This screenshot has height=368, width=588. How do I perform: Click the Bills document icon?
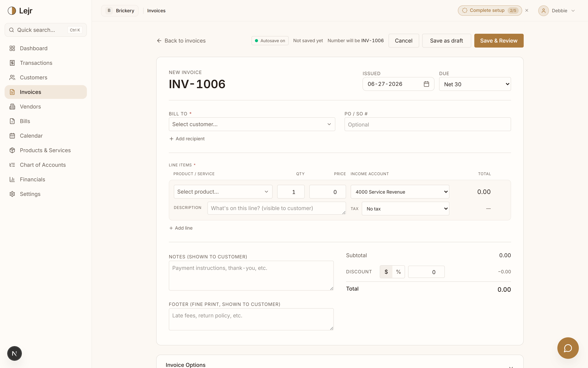pos(12,121)
